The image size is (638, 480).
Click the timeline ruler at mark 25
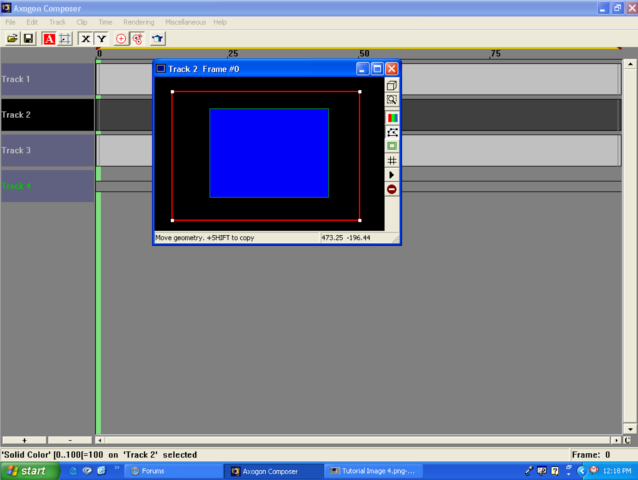233,54
